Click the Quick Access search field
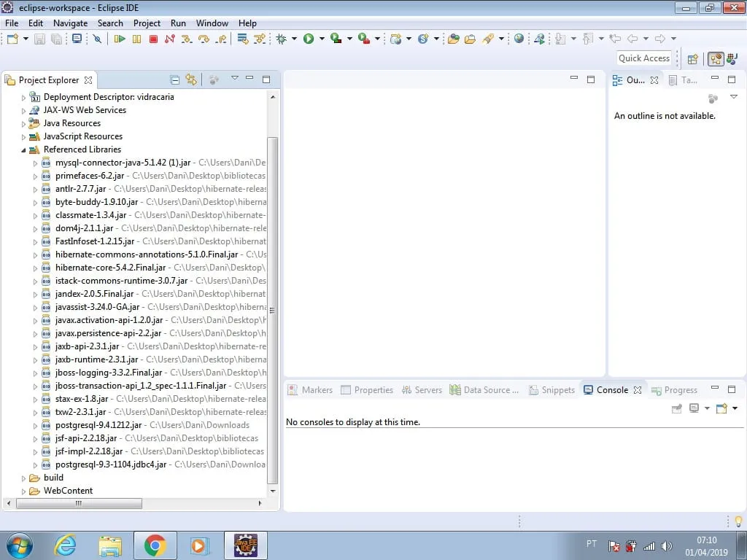The image size is (747, 560). pos(643,58)
